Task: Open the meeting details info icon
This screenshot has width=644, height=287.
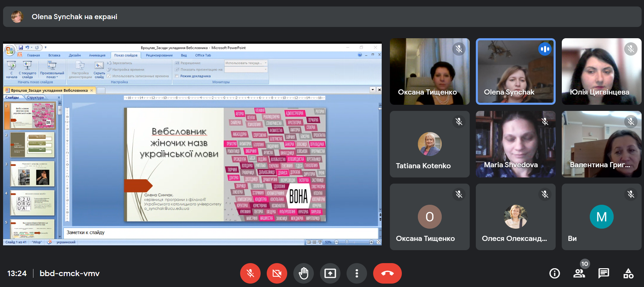Action: 554,273
